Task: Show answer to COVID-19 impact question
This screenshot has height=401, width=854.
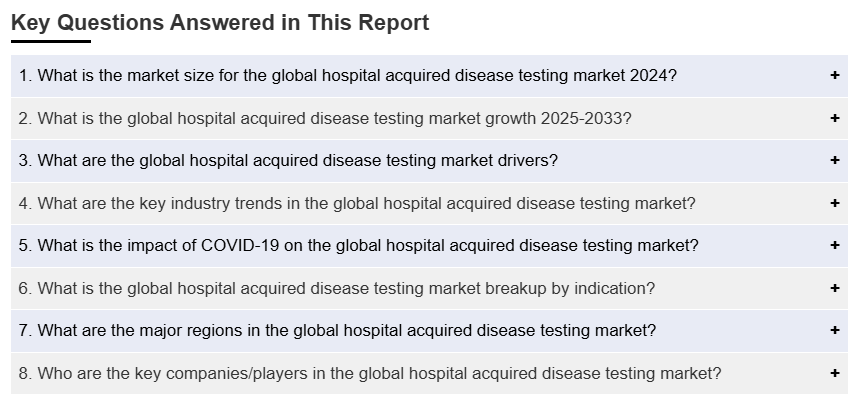Action: 358,246
